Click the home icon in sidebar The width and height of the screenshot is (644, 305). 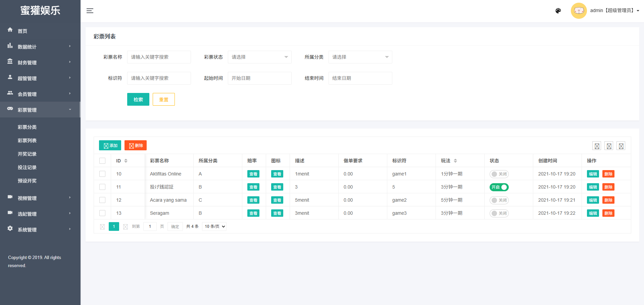pos(10,30)
